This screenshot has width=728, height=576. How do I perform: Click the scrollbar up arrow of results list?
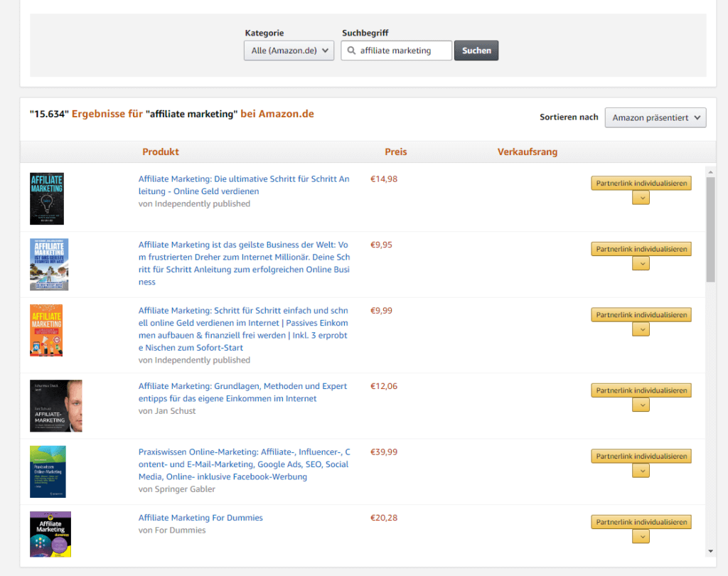(x=710, y=172)
